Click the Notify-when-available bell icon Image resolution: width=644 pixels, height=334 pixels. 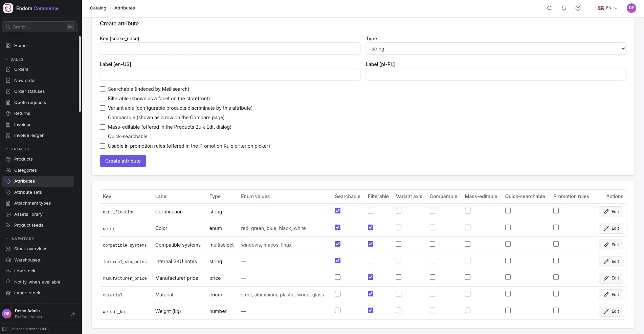8,282
